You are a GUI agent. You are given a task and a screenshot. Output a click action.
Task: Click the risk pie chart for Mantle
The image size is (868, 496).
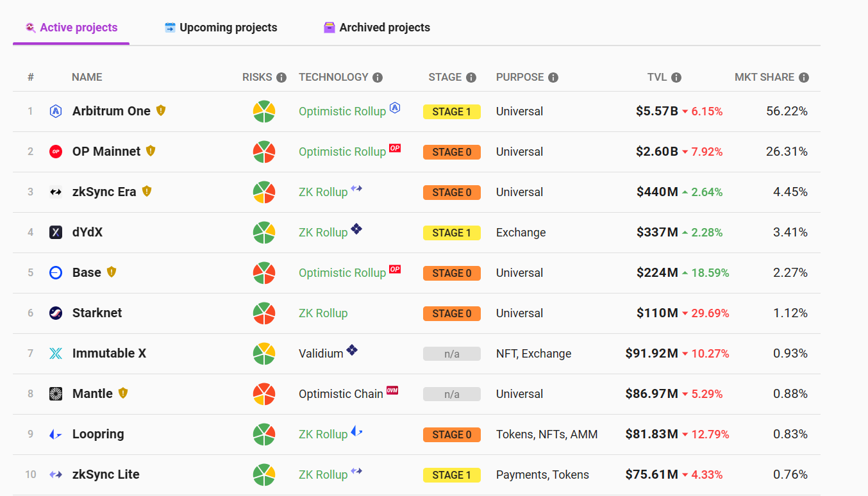click(264, 394)
